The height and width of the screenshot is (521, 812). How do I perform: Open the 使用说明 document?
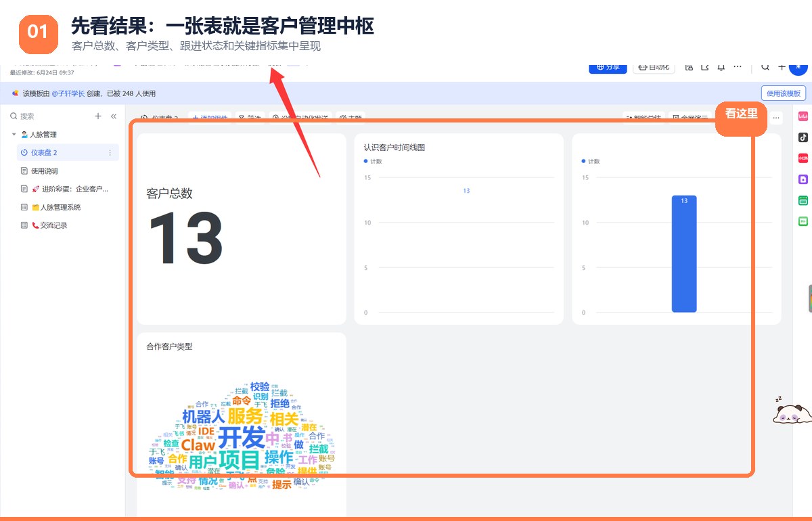(x=45, y=171)
